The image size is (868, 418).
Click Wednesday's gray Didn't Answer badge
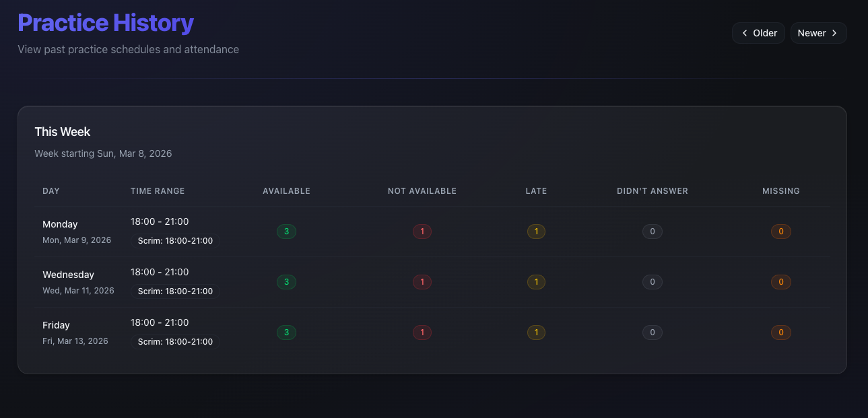coord(652,281)
